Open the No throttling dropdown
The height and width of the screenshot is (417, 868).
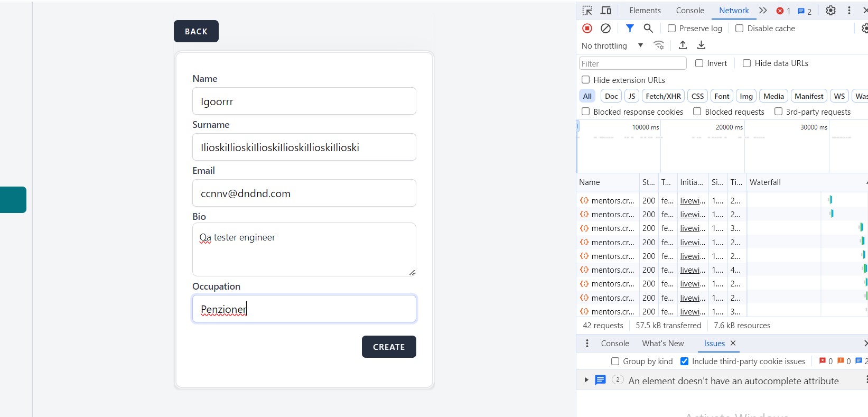click(612, 46)
